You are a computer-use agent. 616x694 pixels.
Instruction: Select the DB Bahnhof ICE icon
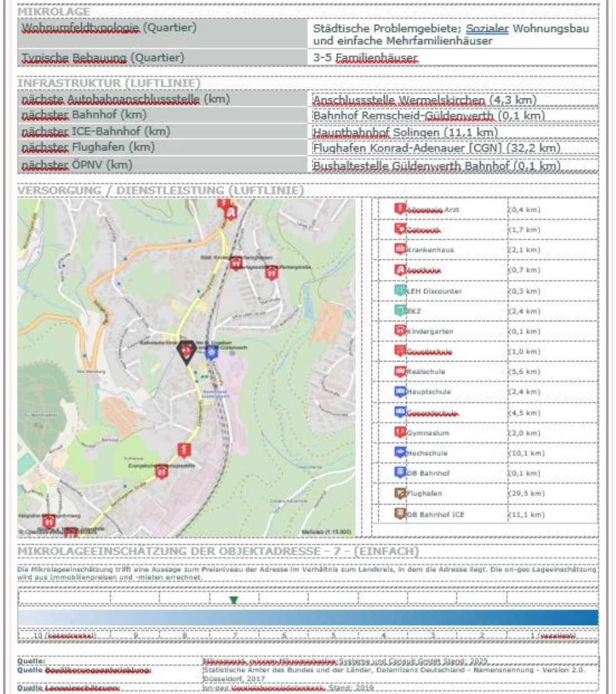(x=400, y=513)
